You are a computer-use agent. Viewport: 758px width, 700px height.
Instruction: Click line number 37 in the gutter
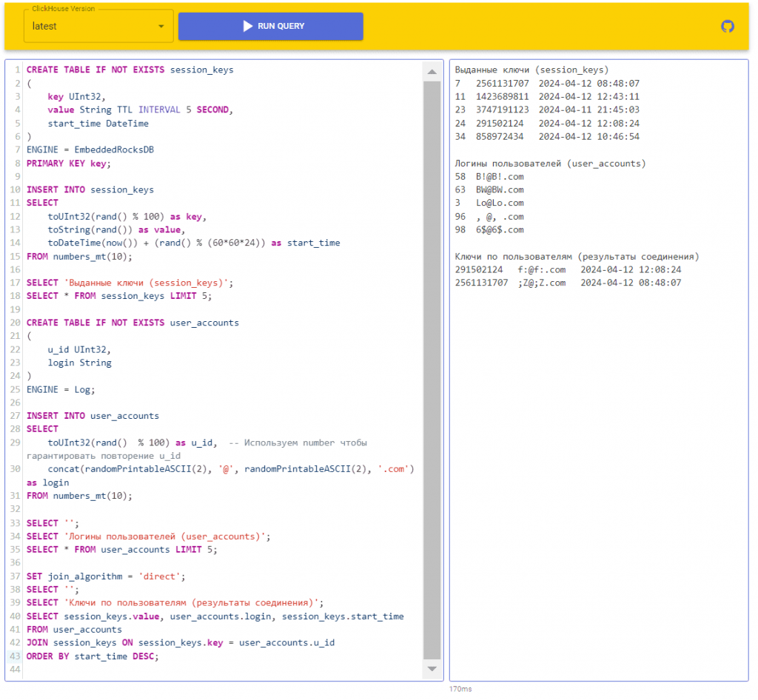point(16,576)
